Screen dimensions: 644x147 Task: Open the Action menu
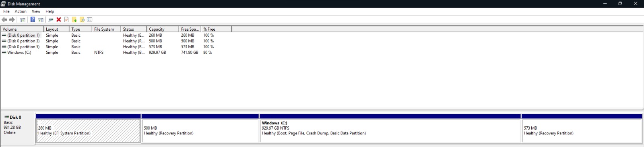[21, 11]
